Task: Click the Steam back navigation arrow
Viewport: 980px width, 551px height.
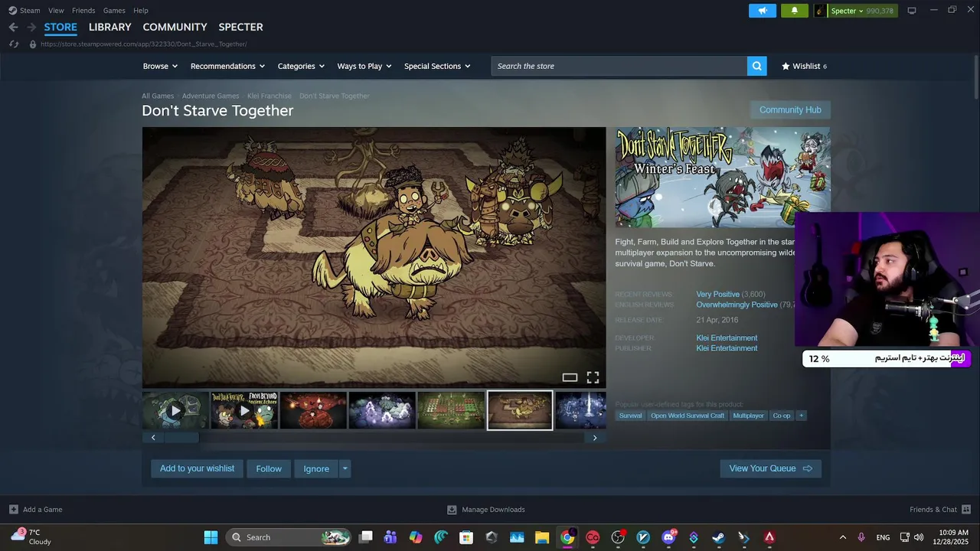Action: (13, 27)
